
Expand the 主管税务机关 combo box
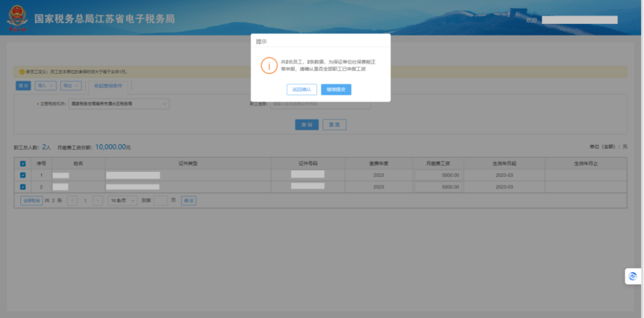tap(119, 104)
